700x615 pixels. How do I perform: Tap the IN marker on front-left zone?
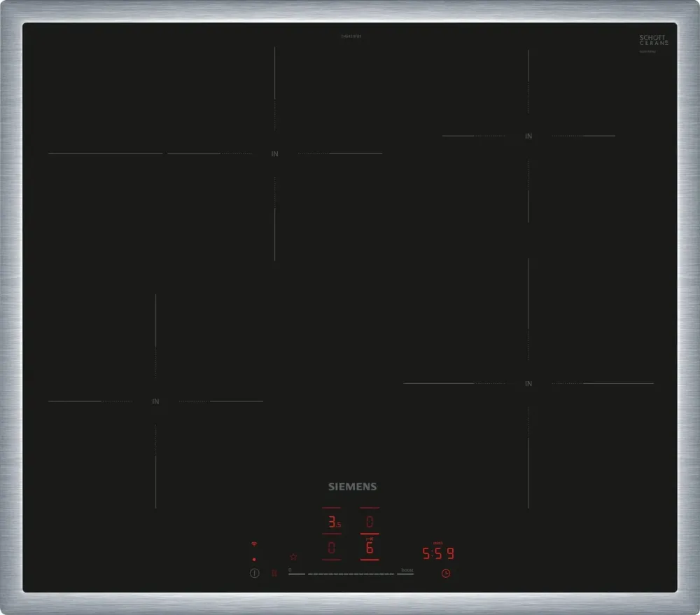[x=155, y=401]
